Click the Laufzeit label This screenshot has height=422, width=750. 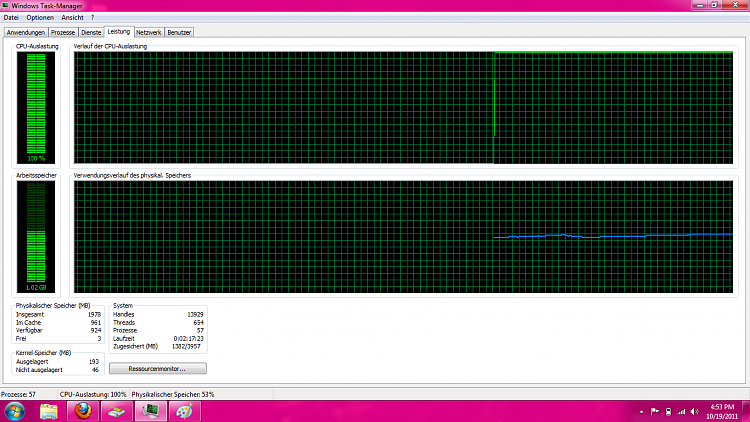pos(123,338)
